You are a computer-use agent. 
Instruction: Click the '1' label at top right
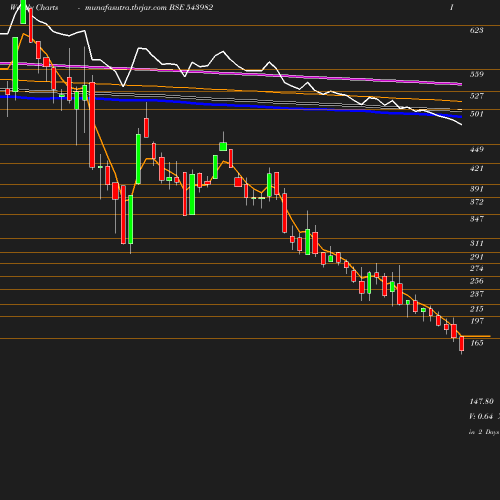(x=452, y=8)
